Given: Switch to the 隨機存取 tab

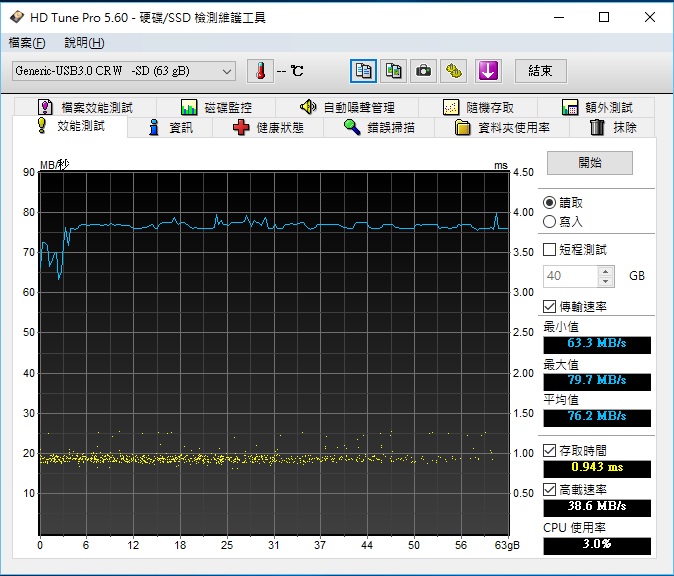Looking at the screenshot, I should (x=478, y=107).
